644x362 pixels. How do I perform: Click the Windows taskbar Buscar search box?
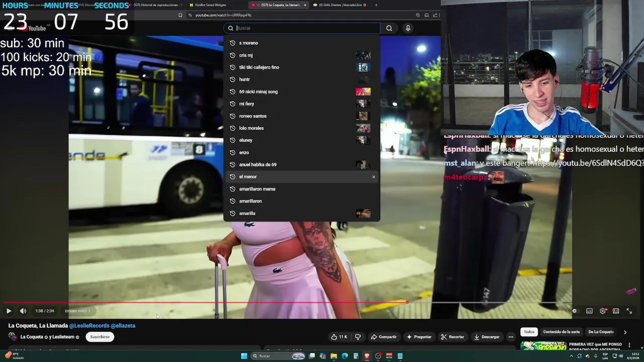(278, 356)
